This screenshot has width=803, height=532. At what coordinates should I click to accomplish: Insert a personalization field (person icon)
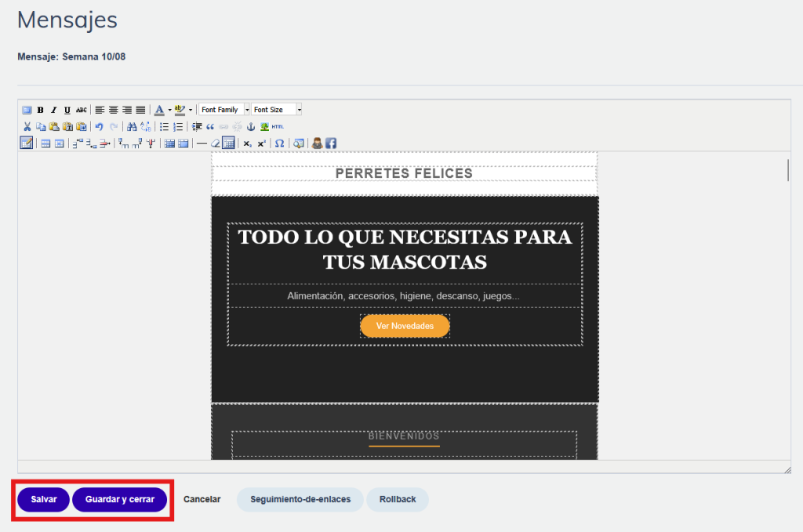click(317, 143)
